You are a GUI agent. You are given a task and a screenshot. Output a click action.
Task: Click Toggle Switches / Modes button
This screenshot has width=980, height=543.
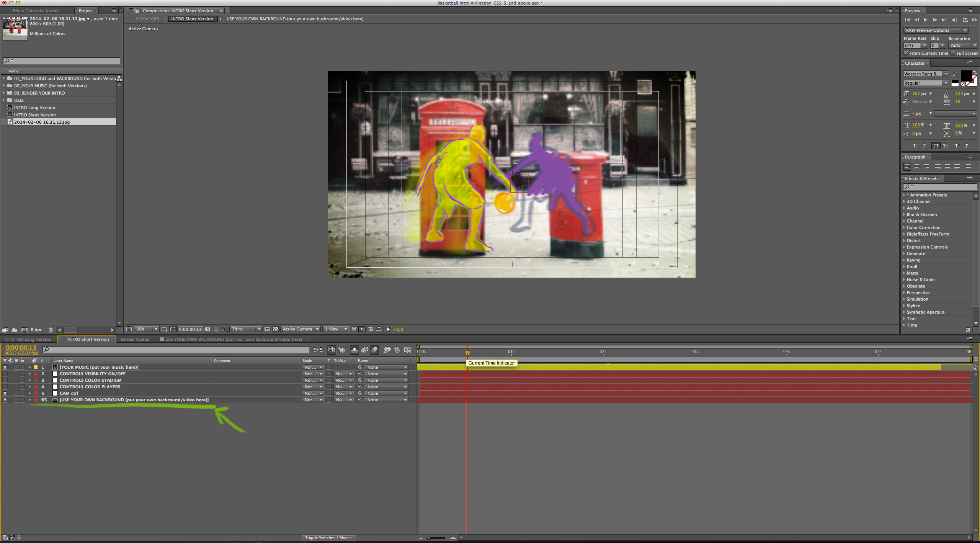click(x=328, y=538)
